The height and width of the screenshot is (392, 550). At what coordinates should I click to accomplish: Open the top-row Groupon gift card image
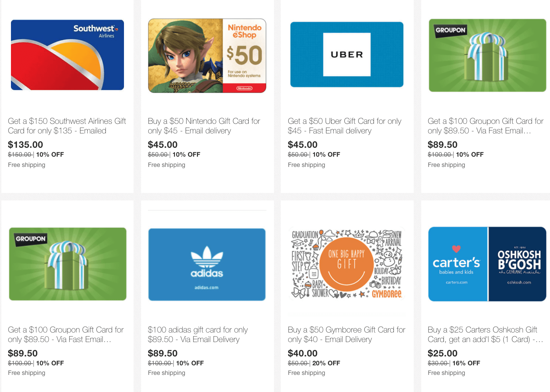[487, 55]
